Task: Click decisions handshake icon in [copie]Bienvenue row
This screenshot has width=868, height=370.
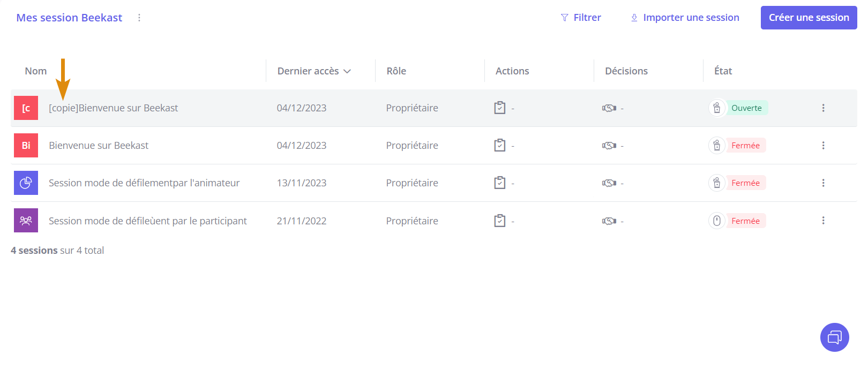Action: (x=609, y=108)
